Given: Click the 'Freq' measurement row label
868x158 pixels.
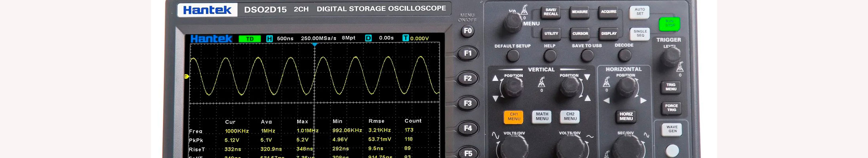Looking at the screenshot, I should point(196,131).
